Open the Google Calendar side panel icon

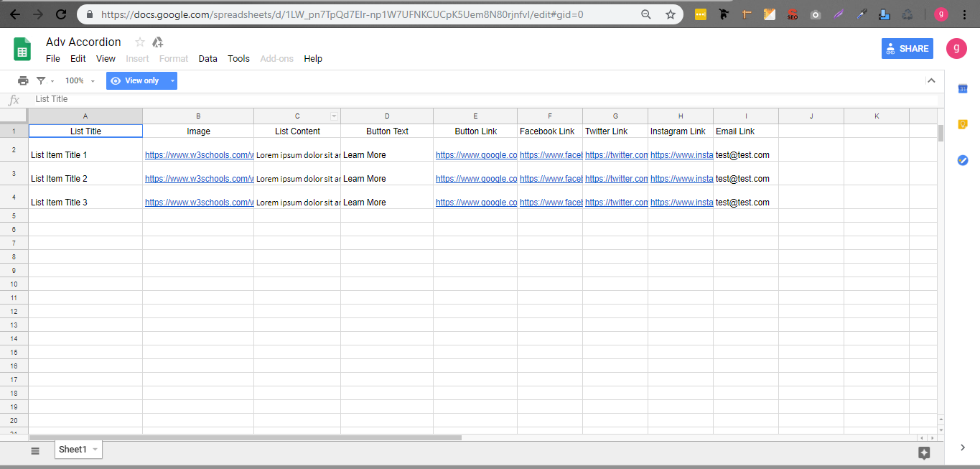coord(963,88)
